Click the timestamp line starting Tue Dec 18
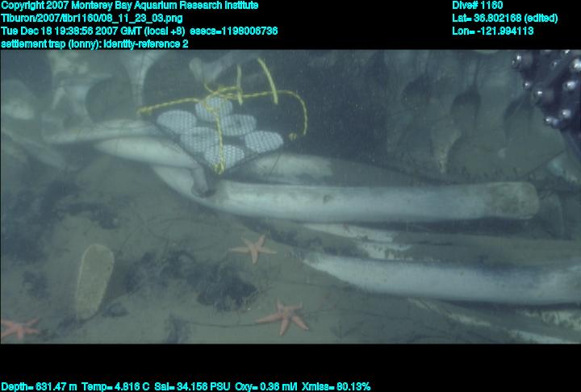The height and width of the screenshot is (392, 581). tap(139, 31)
